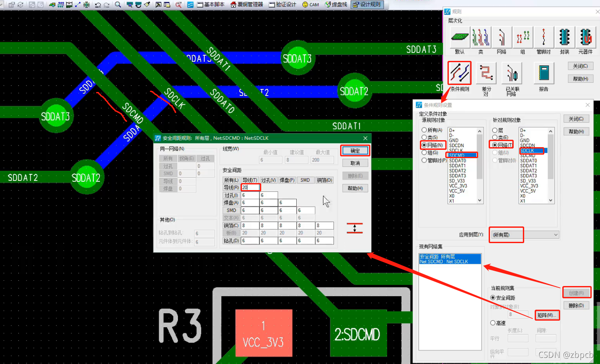Screen dimensions: 600x364
Task: Click 取消 in clearance rules dialog
Action: pos(355,163)
